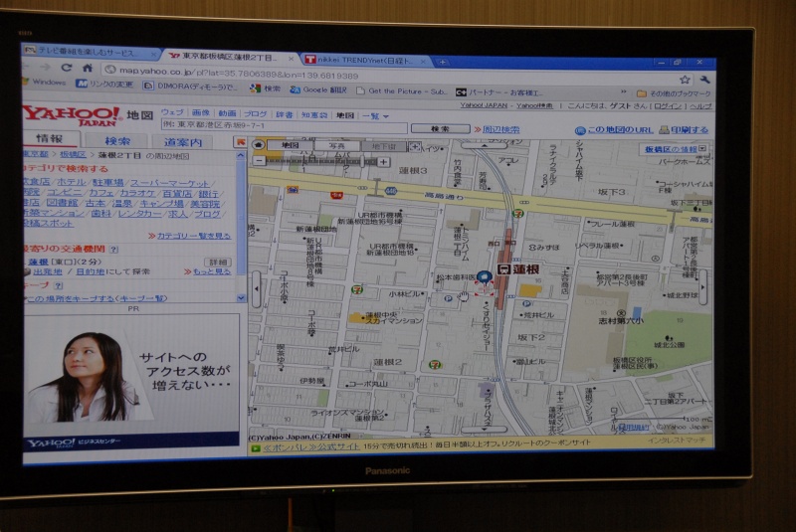Screen dimensions: 796x532
Task: Select the 地下街 view mode
Action: point(383,146)
